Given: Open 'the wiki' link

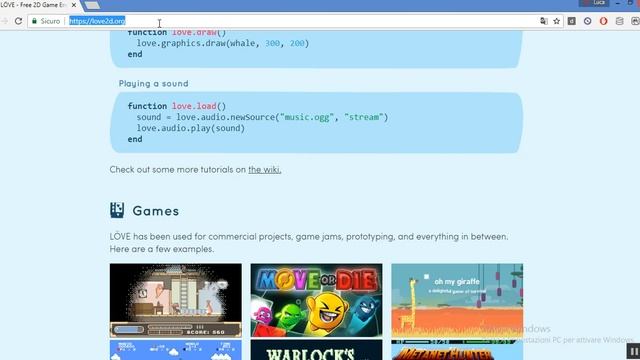Looking at the screenshot, I should pos(264,169).
